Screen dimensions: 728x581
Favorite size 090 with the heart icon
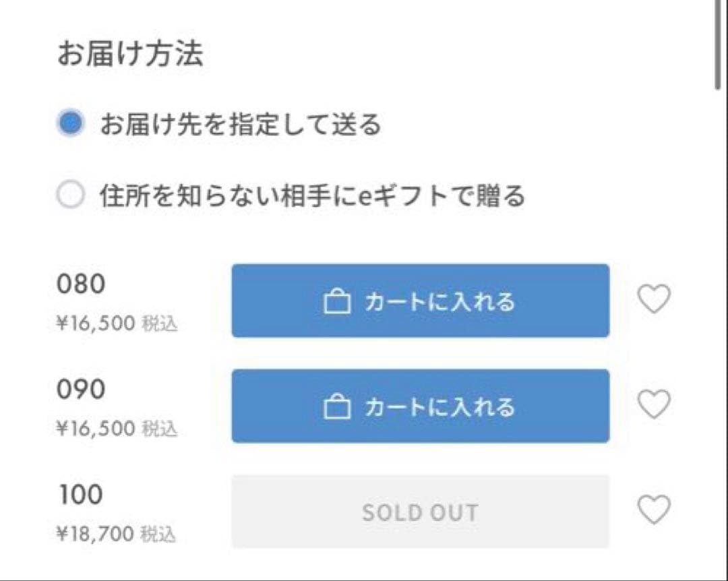coord(654,404)
